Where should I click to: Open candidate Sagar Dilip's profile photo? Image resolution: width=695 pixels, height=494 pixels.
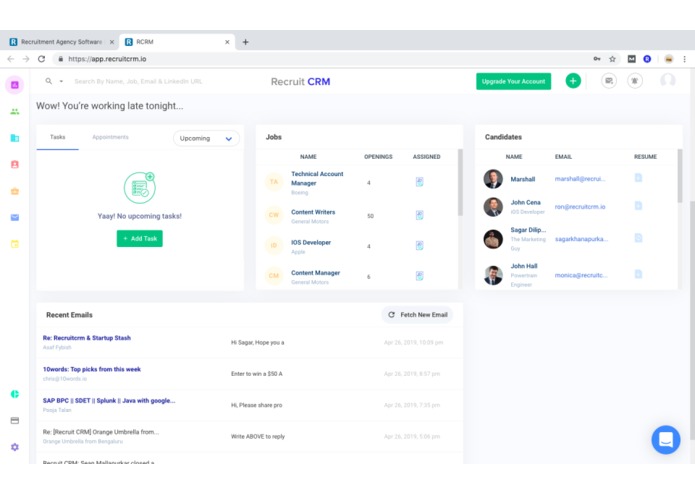pyautogui.click(x=493, y=239)
